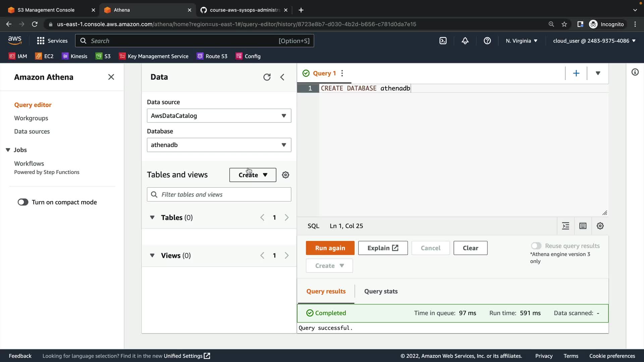Open Workgroups in sidebar
Viewport: 644px width, 362px height.
pos(31,118)
